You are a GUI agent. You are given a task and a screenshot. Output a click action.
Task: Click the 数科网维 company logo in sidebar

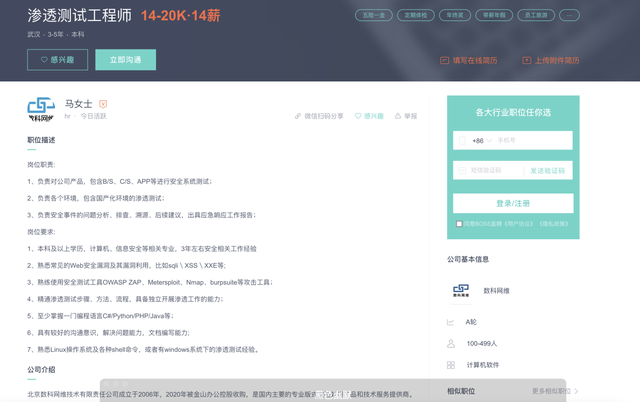point(461,291)
